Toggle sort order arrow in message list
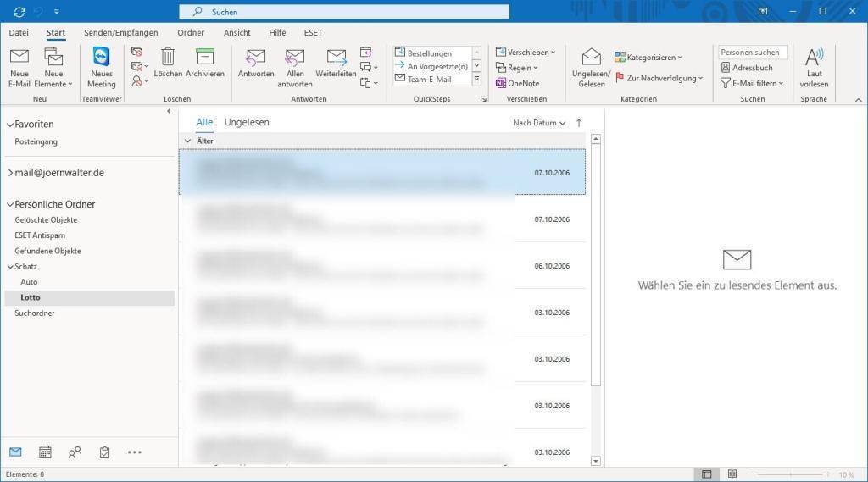The height and width of the screenshot is (482, 868). (579, 123)
